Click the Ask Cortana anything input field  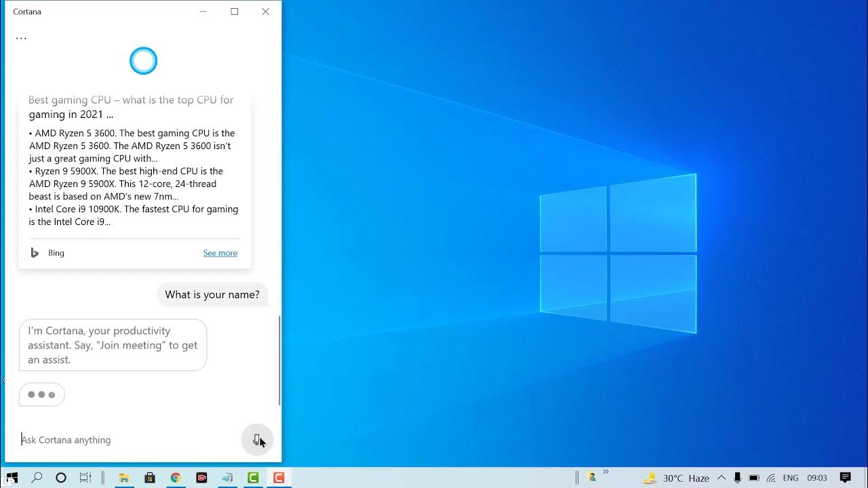click(x=129, y=440)
